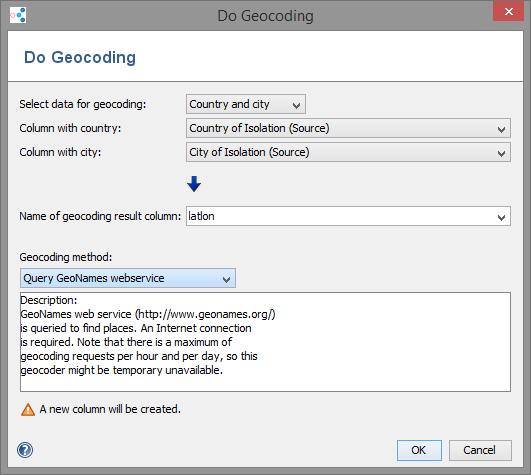This screenshot has height=475, width=531.
Task: Open help via the question mark icon
Action: [x=25, y=450]
